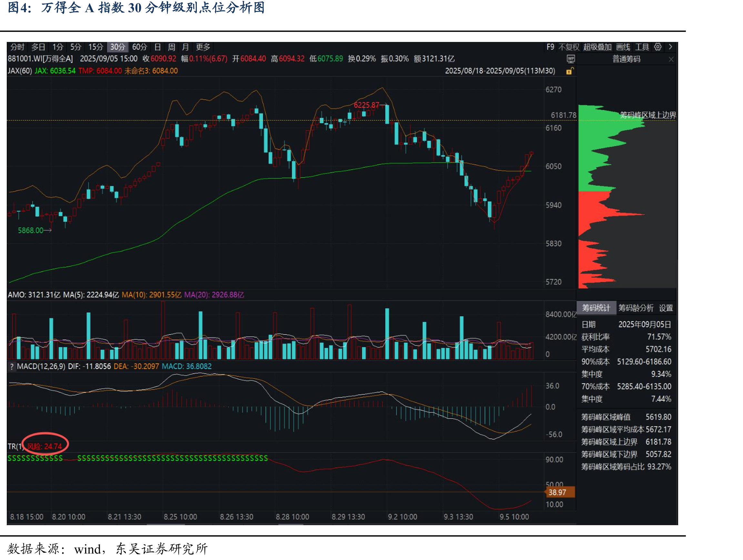Switch to 分时 intraday view tab
The width and height of the screenshot is (743, 560).
[17, 47]
